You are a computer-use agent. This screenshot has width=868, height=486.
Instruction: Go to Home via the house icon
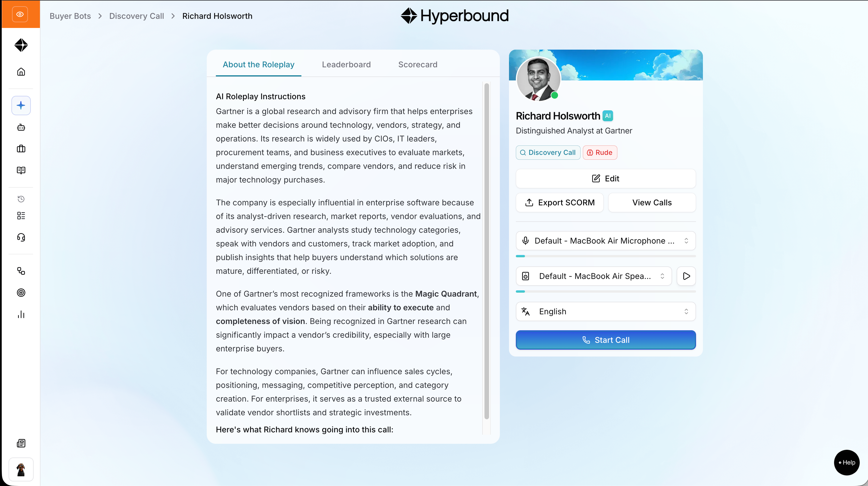pyautogui.click(x=21, y=72)
